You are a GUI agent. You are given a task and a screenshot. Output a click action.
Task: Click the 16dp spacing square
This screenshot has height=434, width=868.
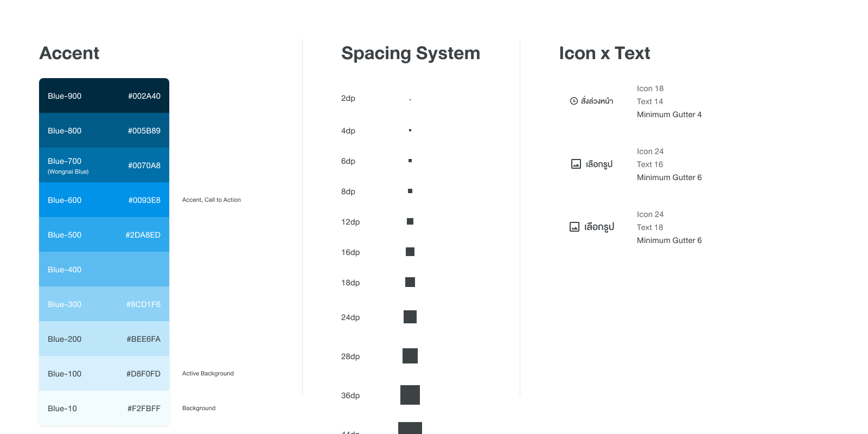click(x=410, y=252)
